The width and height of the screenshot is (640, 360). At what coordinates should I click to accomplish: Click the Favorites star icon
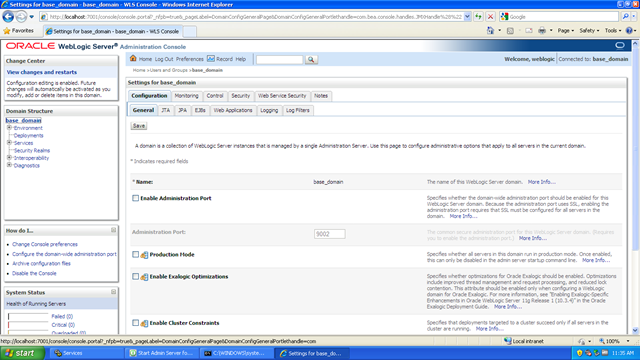[7, 31]
